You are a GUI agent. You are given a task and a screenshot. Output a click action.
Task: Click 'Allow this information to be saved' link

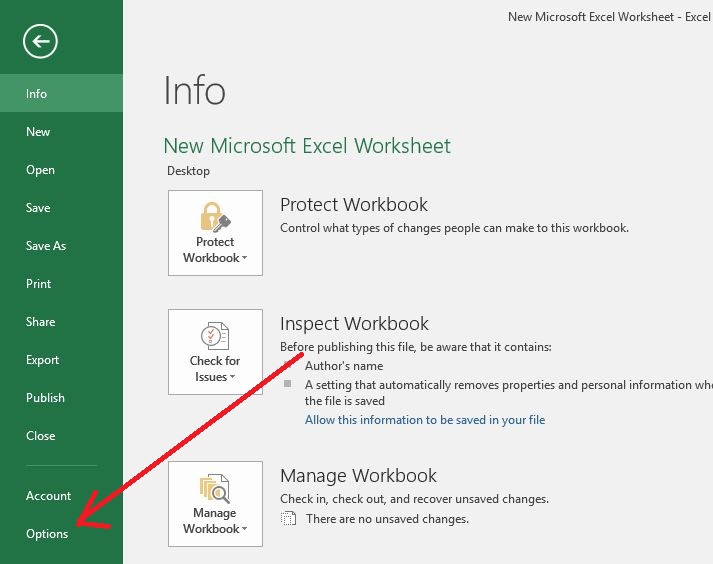click(x=425, y=419)
